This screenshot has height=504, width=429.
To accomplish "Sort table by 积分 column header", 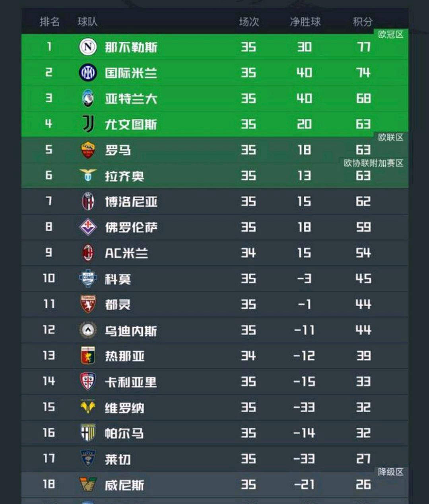I will click(x=362, y=21).
